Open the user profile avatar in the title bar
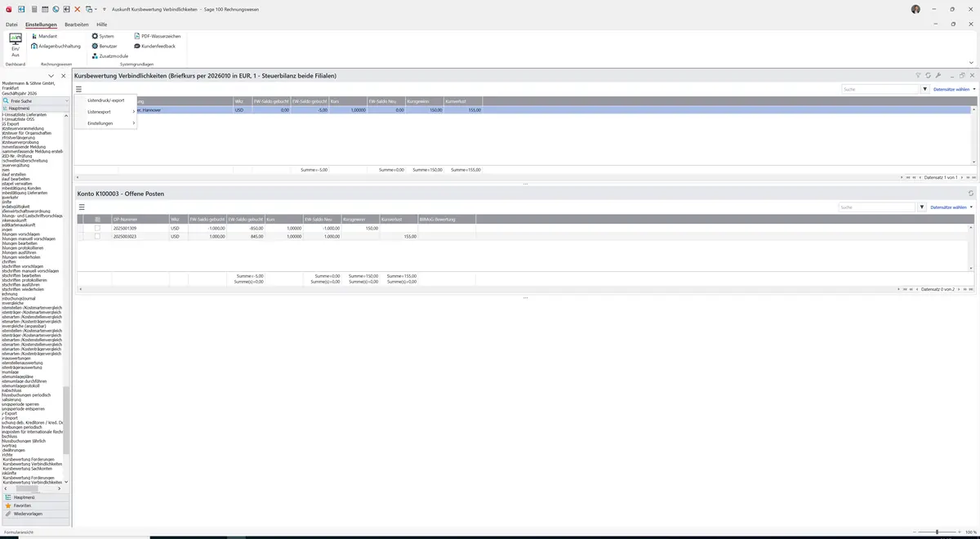 (915, 9)
